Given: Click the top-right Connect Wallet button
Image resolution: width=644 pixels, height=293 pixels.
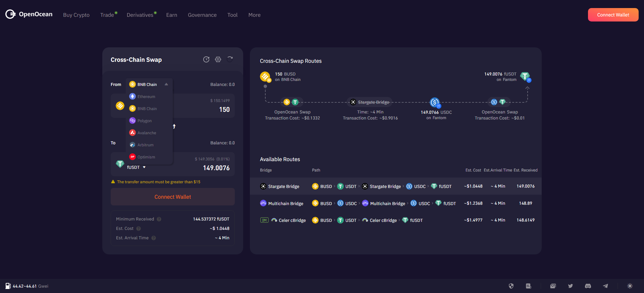Looking at the screenshot, I should click(613, 15).
